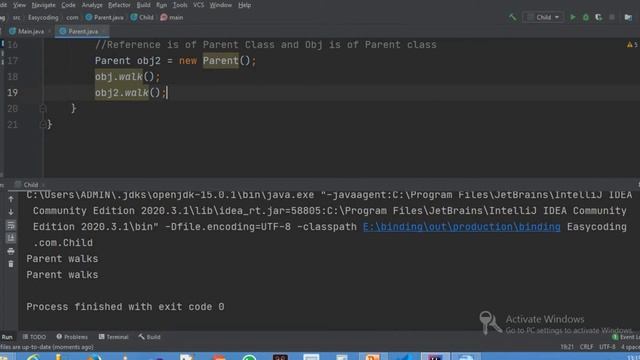This screenshot has width=640, height=360.
Task: Click first 'Parent walks' console output line
Action: (x=62, y=259)
